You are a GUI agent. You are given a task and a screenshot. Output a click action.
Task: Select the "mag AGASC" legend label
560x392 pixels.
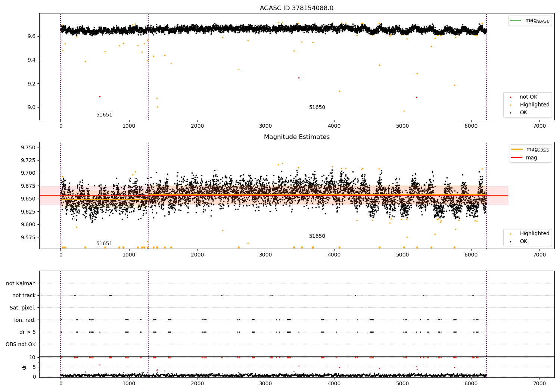(x=537, y=21)
